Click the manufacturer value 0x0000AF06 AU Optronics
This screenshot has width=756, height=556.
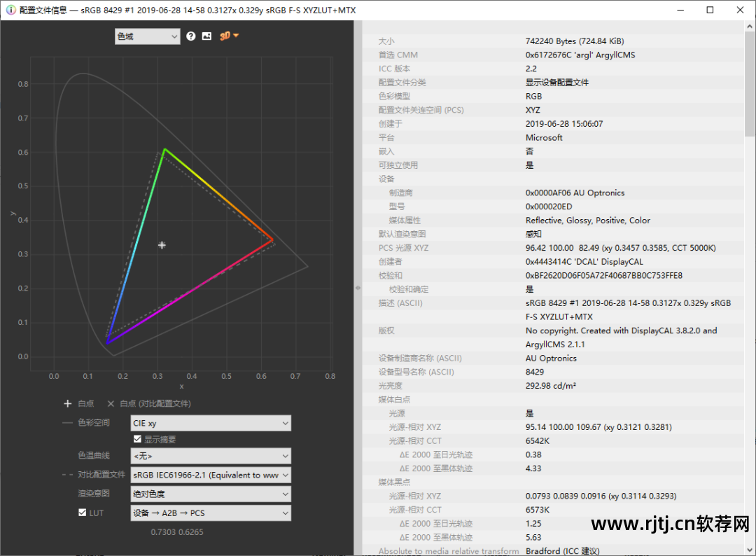pos(575,193)
